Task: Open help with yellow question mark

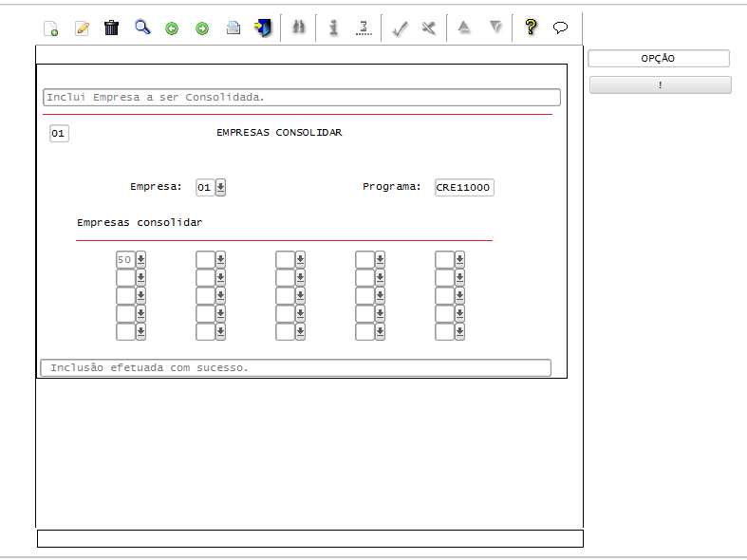Action: 531,27
